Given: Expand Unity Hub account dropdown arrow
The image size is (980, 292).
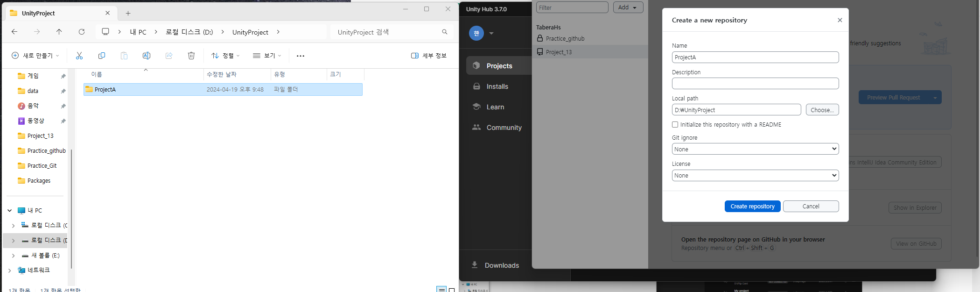Looking at the screenshot, I should point(491,33).
